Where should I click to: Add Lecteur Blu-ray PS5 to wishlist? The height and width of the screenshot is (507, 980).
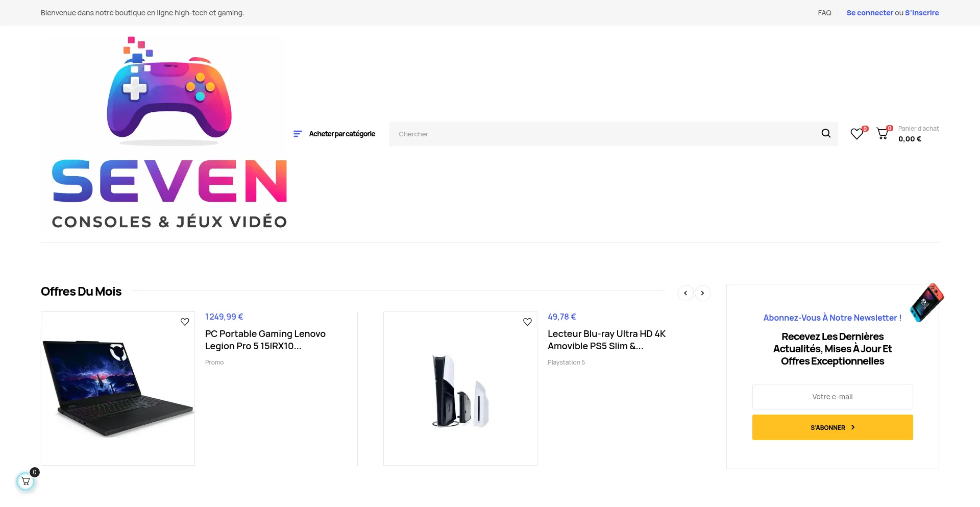527,322
